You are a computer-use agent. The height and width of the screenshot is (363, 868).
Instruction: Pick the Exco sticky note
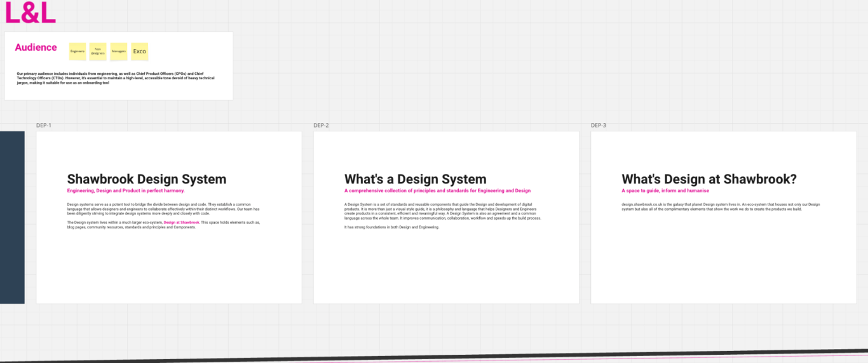click(139, 51)
